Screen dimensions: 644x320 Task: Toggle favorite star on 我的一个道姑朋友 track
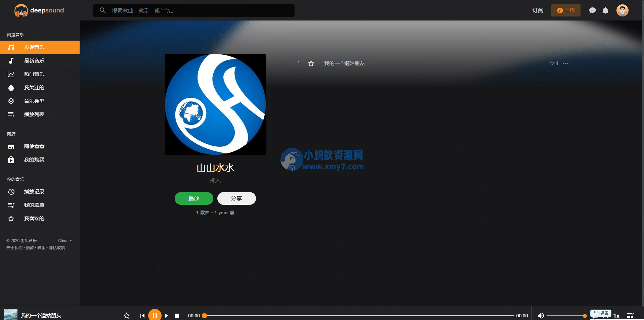point(311,63)
